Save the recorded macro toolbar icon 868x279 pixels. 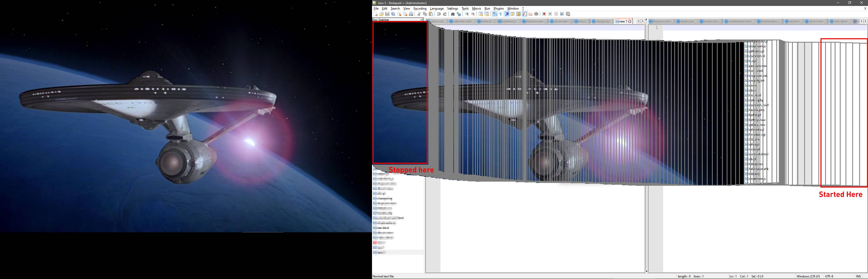(x=568, y=14)
